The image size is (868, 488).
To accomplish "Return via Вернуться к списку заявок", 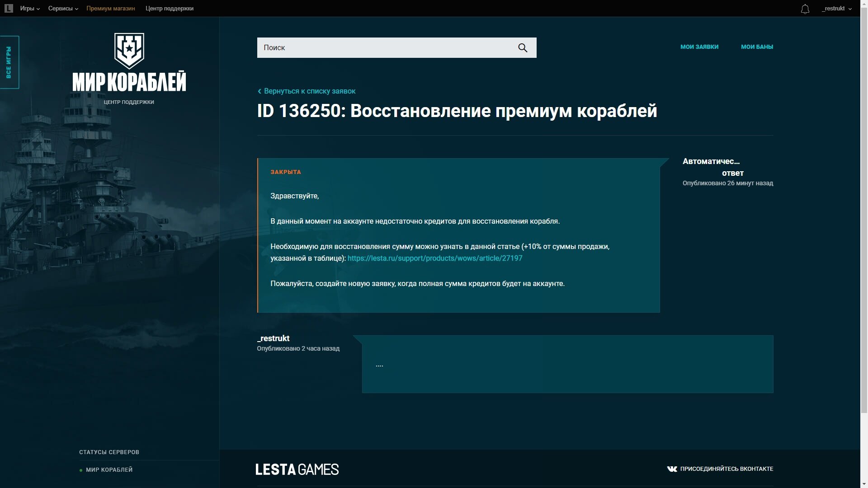I will click(x=307, y=91).
